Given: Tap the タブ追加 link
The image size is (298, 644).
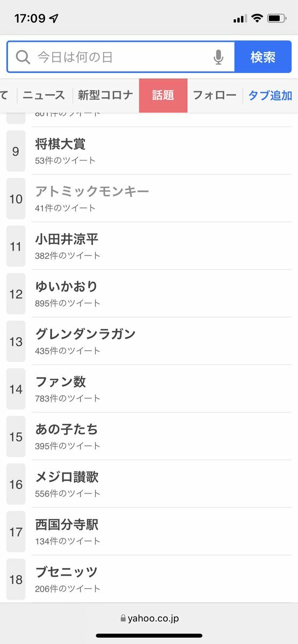Looking at the screenshot, I should click(270, 95).
